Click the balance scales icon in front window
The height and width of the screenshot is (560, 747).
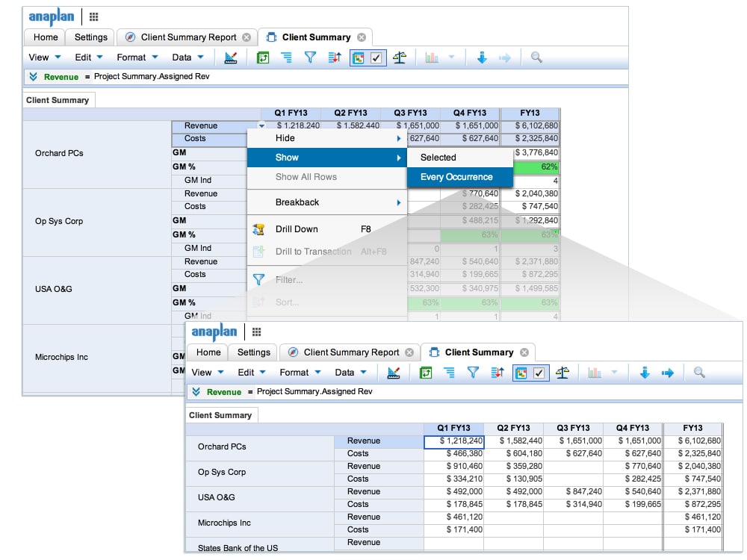click(x=562, y=373)
